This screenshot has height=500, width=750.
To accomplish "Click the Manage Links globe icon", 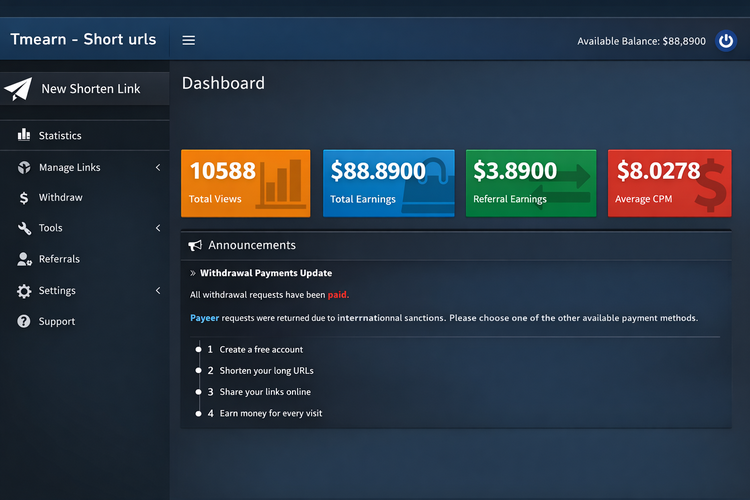I will (24, 167).
